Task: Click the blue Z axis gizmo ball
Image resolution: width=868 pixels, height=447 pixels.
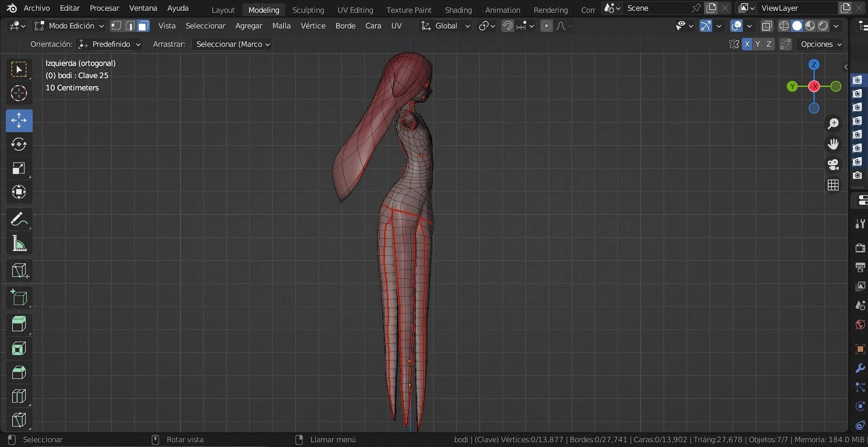Action: pos(814,65)
